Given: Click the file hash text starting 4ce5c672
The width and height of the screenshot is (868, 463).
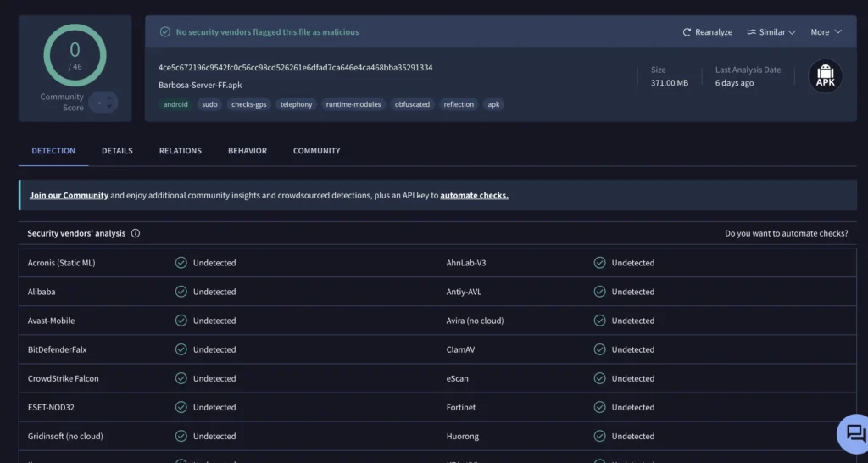Looking at the screenshot, I should (x=295, y=68).
